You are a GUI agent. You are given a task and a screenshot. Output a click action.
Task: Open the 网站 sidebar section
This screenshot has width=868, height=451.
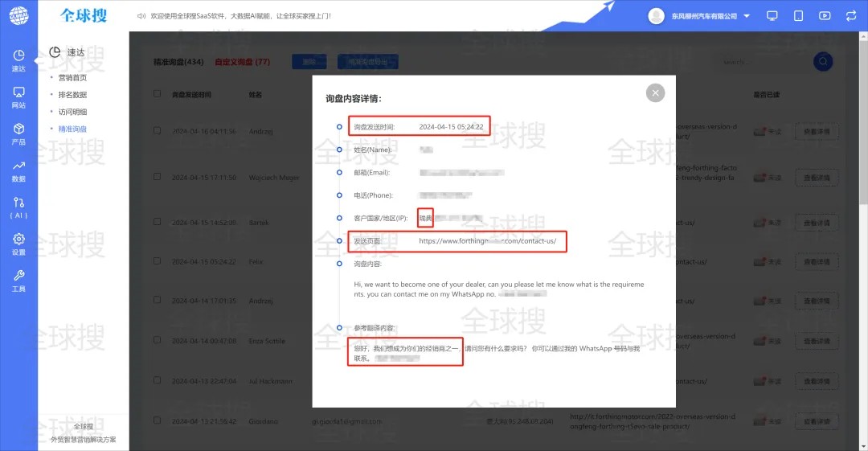click(18, 97)
